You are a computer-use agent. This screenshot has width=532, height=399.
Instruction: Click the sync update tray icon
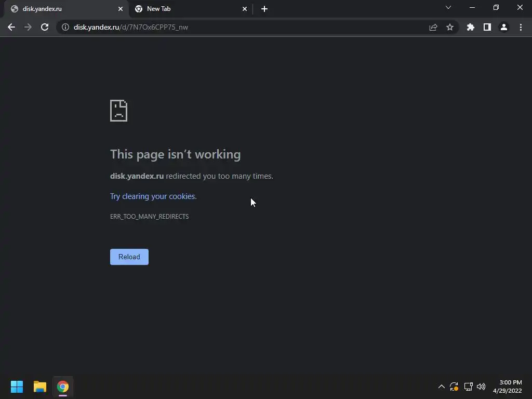coord(454,387)
